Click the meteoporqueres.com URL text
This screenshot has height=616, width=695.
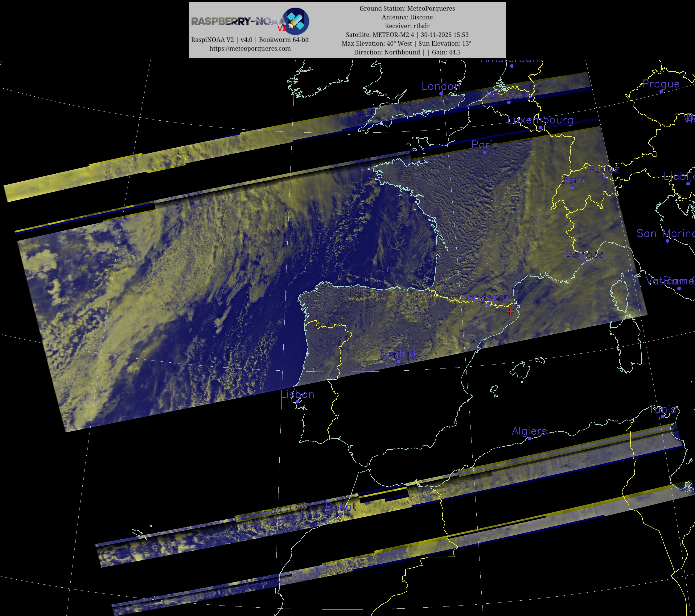(250, 49)
